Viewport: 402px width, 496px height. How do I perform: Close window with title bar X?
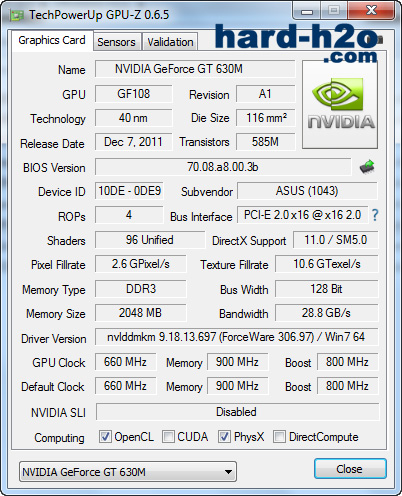371,11
